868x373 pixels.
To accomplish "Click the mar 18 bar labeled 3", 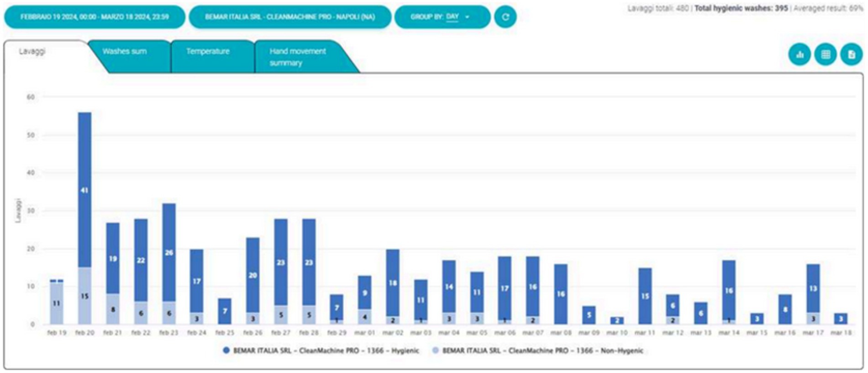I will pos(841,319).
